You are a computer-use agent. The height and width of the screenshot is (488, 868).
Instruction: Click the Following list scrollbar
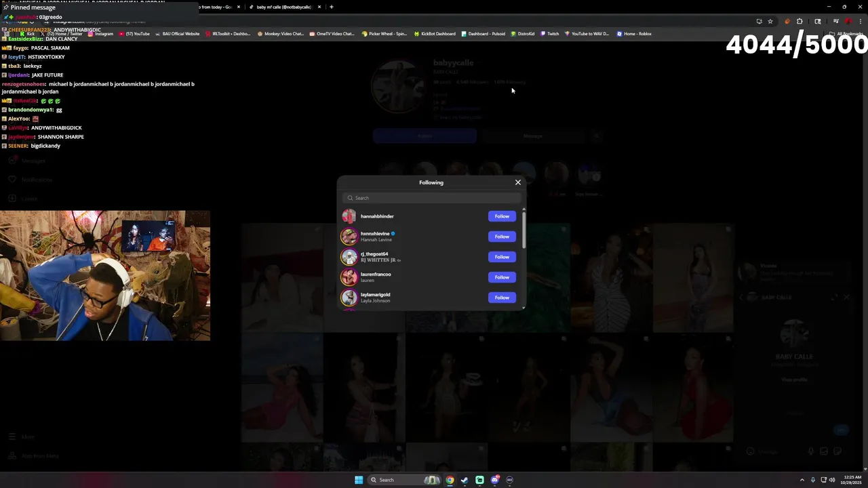point(524,230)
